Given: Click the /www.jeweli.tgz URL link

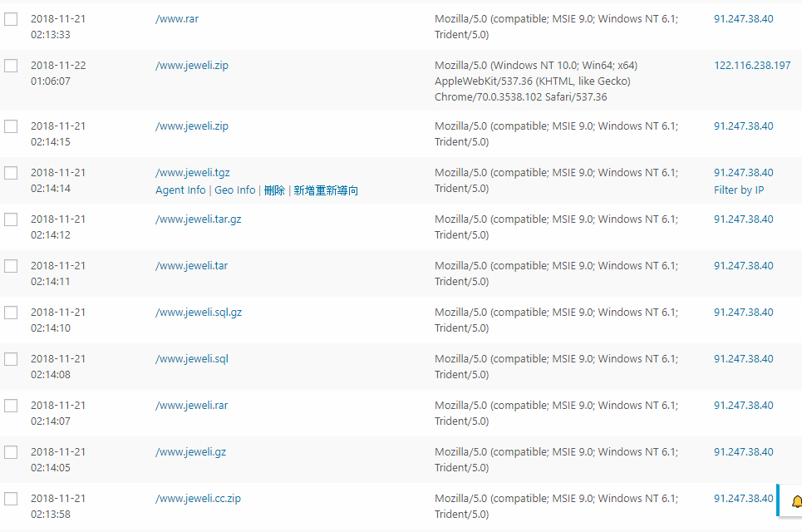Looking at the screenshot, I should [193, 173].
